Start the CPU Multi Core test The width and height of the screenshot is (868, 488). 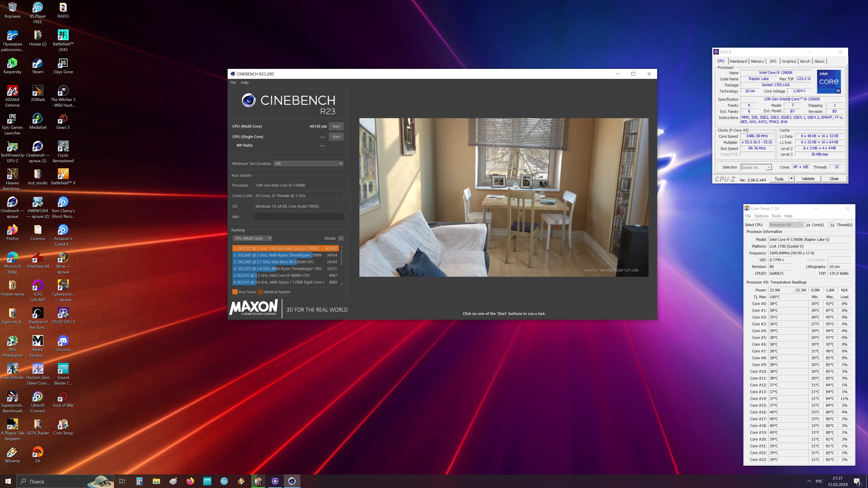pyautogui.click(x=336, y=126)
